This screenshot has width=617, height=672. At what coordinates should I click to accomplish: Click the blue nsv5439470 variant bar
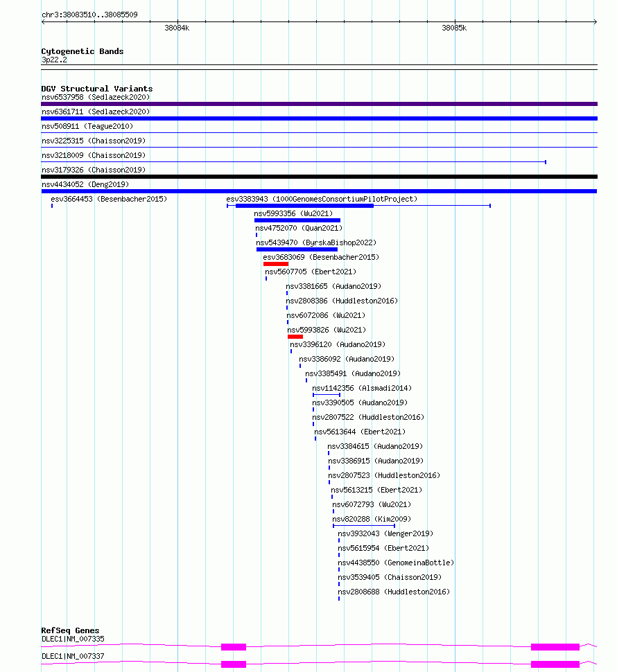point(297,249)
